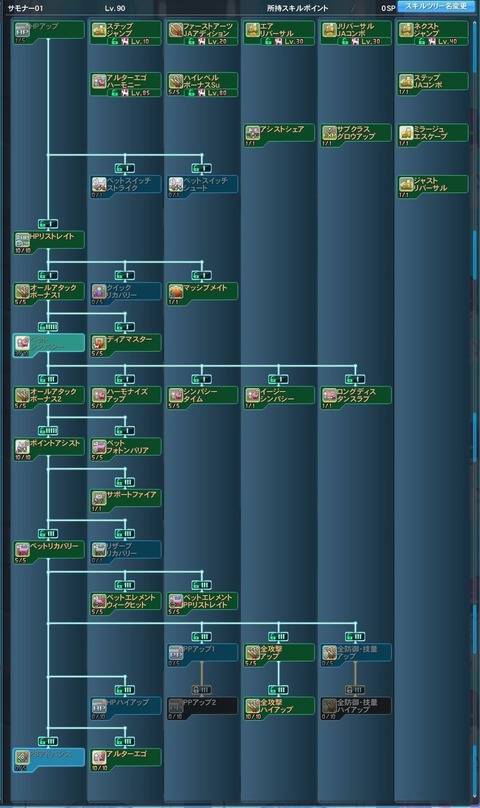This screenshot has width=480, height=808.
Task: Select the イージーシンパシー skill icon
Action: pyautogui.click(x=252, y=395)
